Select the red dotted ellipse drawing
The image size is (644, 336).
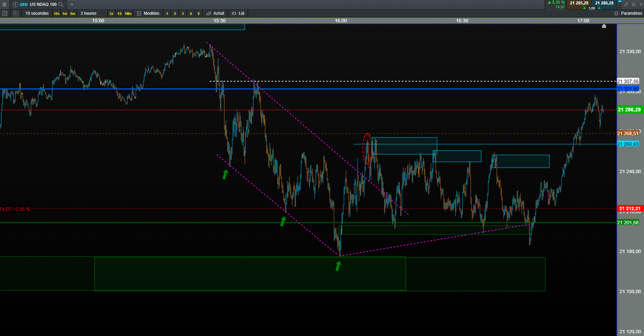(x=367, y=149)
